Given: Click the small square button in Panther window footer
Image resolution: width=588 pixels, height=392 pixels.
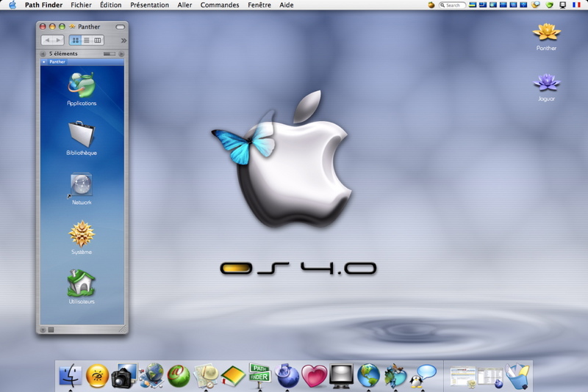Looking at the screenshot, I should point(51,330).
